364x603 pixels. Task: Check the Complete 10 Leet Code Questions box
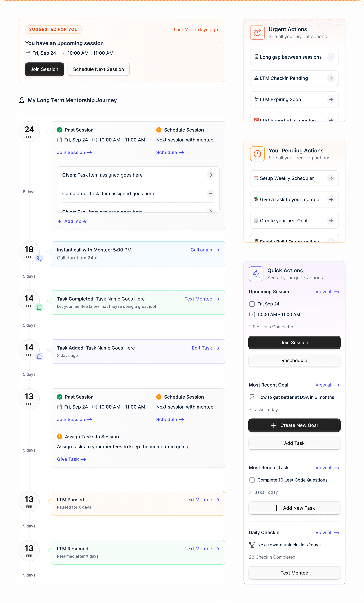(x=252, y=480)
